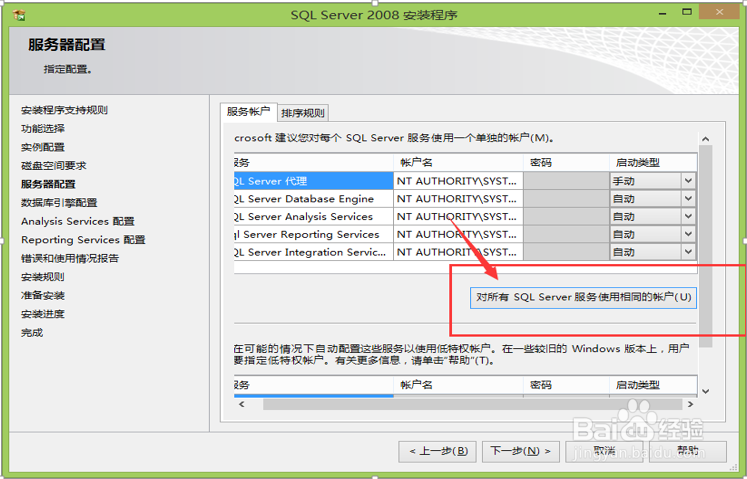This screenshot has height=479, width=747.
Task: Select the SQL Server Analysis Services row
Action: coord(313,216)
